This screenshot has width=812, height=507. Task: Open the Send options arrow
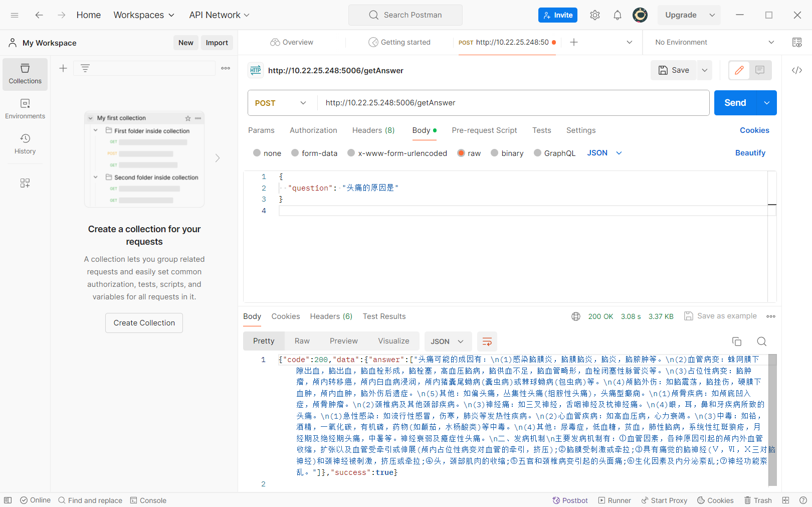pyautogui.click(x=767, y=103)
